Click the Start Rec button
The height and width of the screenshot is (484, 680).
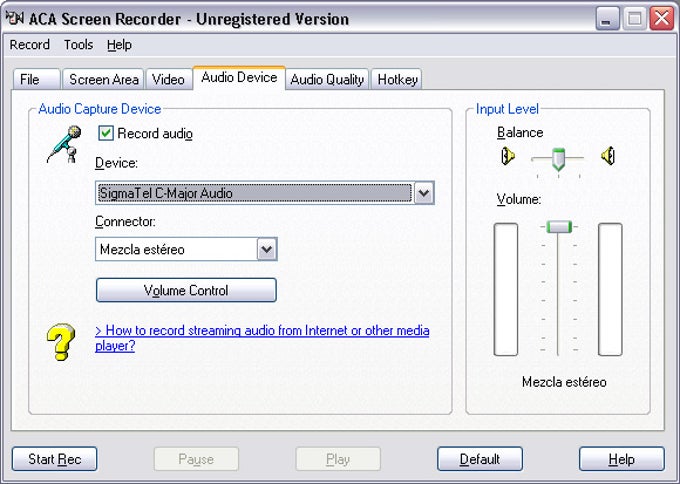[55, 459]
